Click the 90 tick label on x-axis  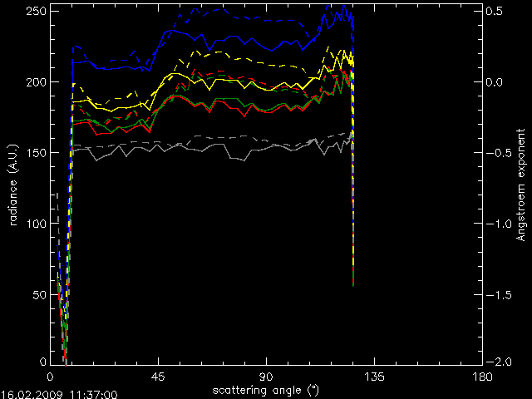coord(266,377)
